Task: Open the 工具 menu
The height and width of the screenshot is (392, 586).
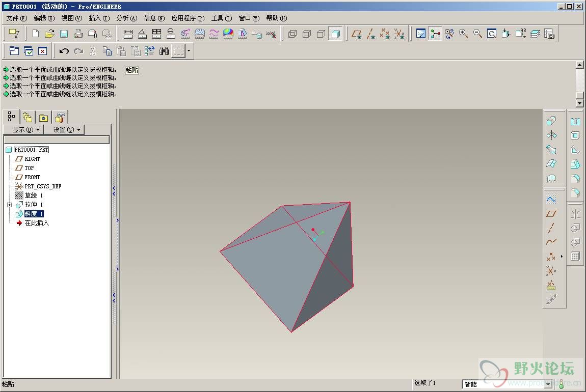Action: point(222,18)
